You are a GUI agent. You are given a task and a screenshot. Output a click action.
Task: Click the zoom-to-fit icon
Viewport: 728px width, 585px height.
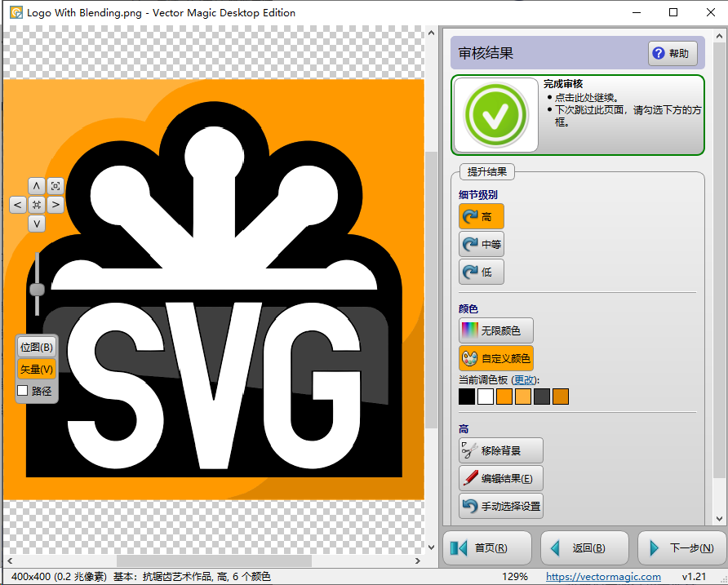55,186
